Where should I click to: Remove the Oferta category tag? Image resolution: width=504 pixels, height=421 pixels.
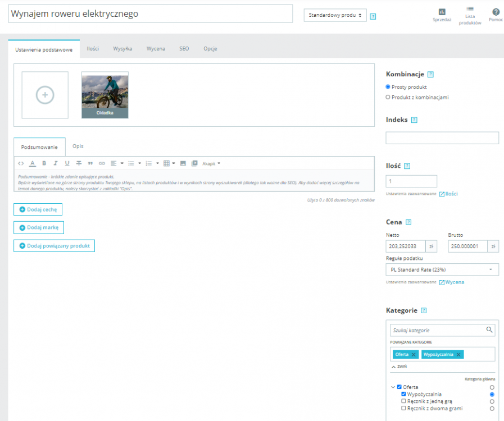point(414,355)
